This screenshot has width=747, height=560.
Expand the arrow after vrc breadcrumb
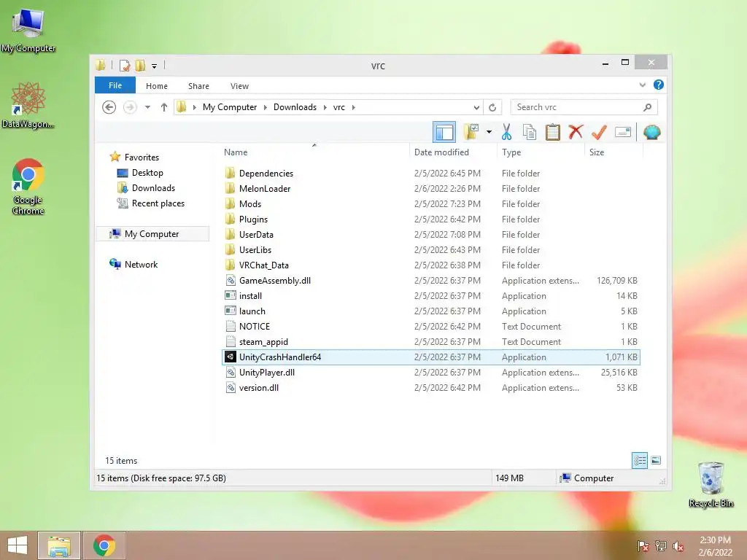(354, 108)
